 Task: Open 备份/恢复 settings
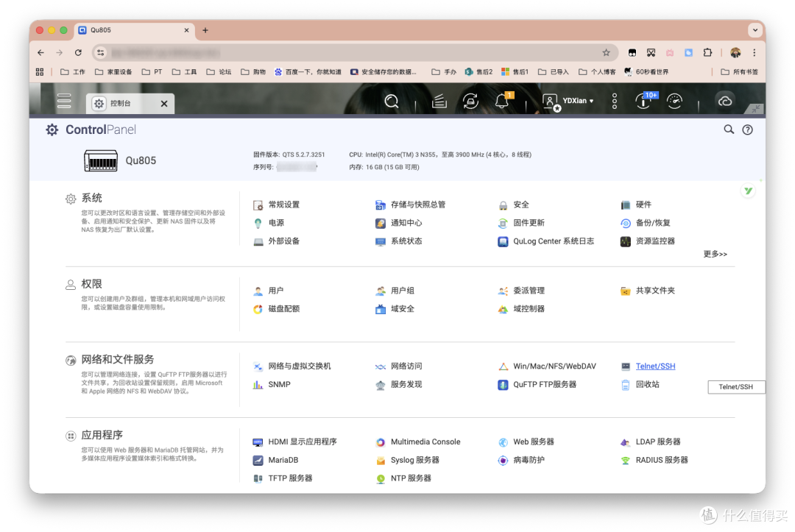tap(646, 223)
